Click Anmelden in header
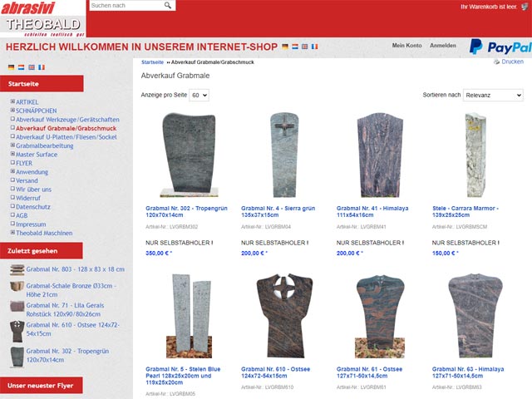Image resolution: width=532 pixels, height=399 pixels. [443, 46]
